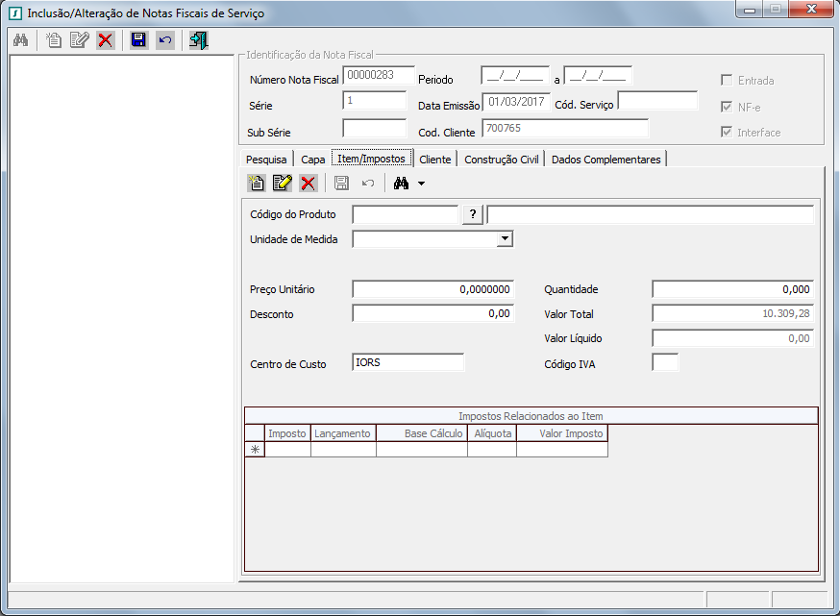Click the ? product lookup button
The image size is (840, 616).
point(472,215)
